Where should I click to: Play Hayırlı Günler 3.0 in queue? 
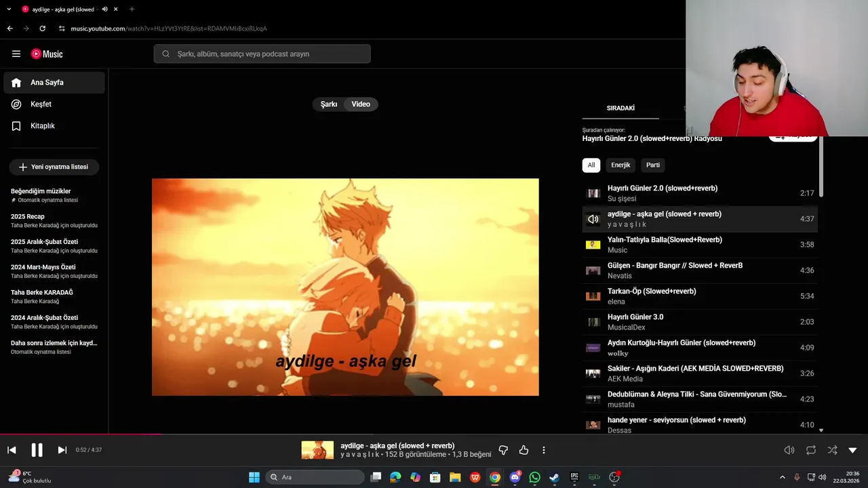click(x=700, y=322)
